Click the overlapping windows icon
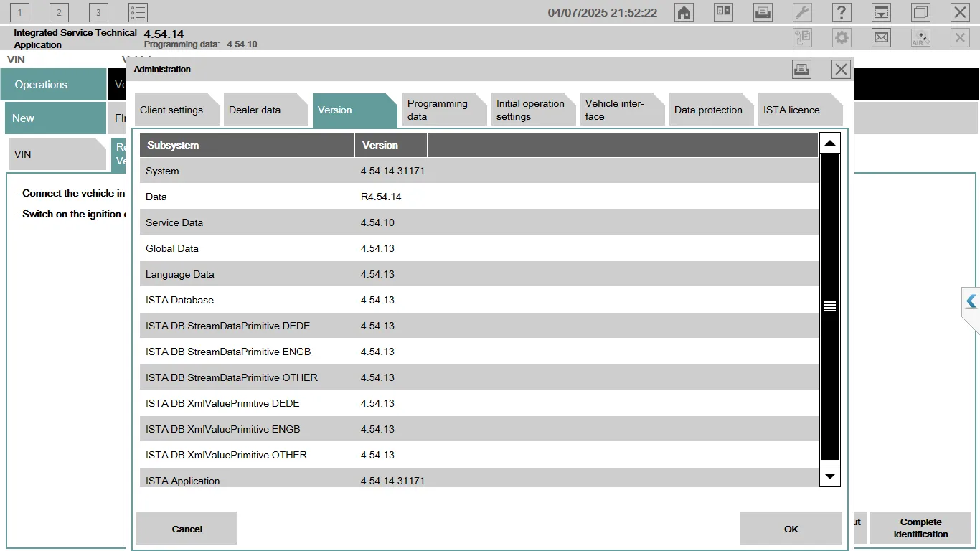The image size is (980, 551). point(920,12)
